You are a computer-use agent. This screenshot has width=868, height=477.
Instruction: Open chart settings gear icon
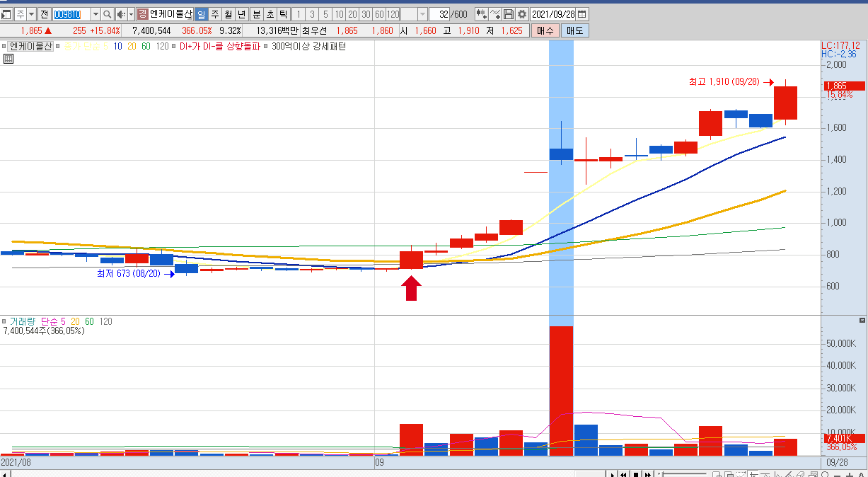coord(522,14)
